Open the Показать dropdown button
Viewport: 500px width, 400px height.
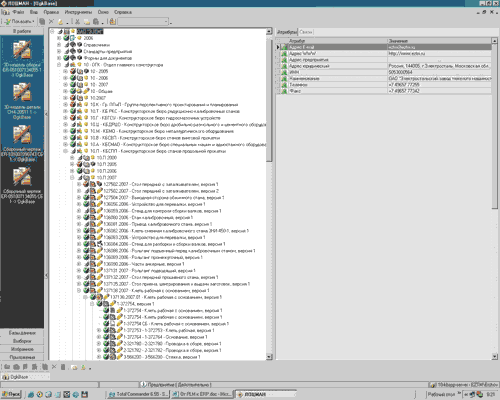[20, 21]
